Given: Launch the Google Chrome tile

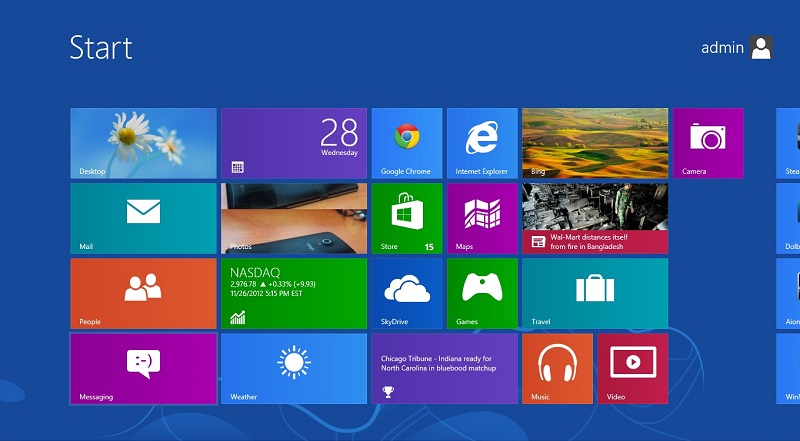Looking at the screenshot, I should tap(407, 143).
